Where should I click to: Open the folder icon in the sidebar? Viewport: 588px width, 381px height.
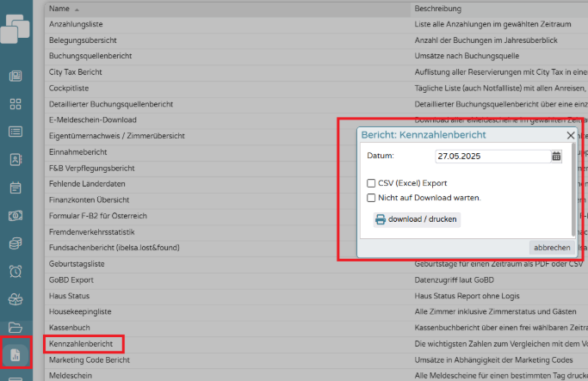click(15, 327)
